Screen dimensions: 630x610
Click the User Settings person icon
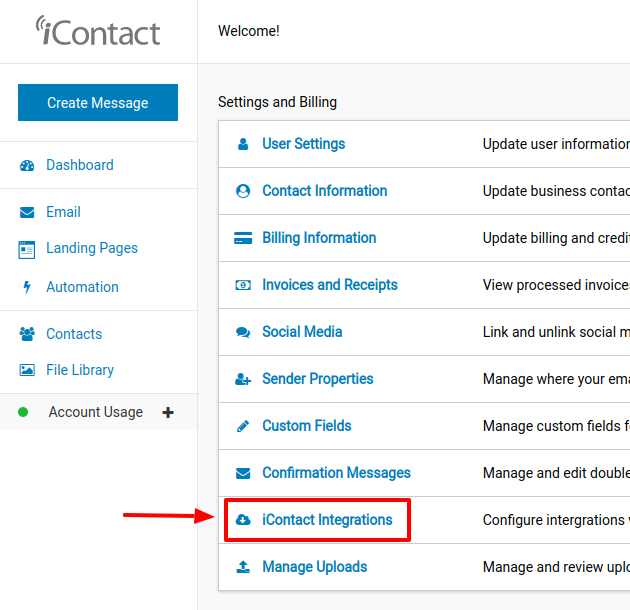pyautogui.click(x=243, y=144)
